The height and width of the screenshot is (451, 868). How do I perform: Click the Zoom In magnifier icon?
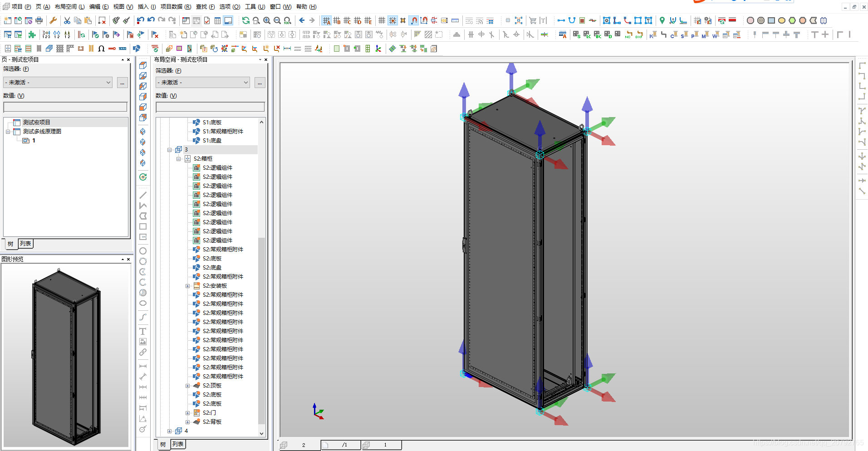tap(267, 20)
